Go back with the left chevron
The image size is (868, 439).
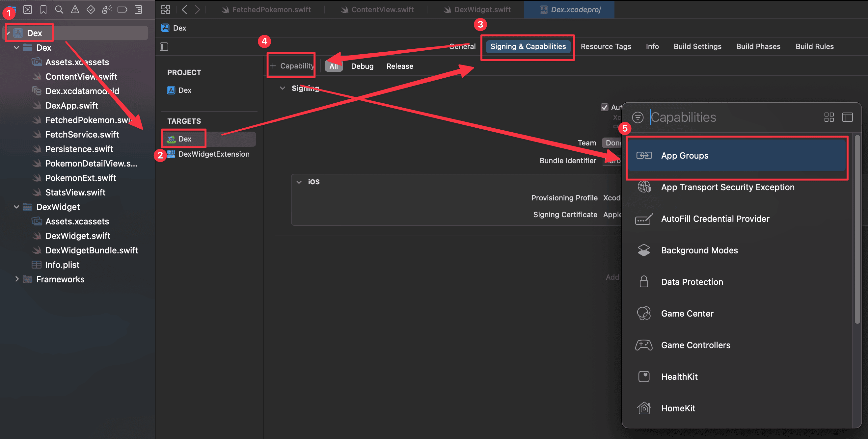(x=184, y=10)
